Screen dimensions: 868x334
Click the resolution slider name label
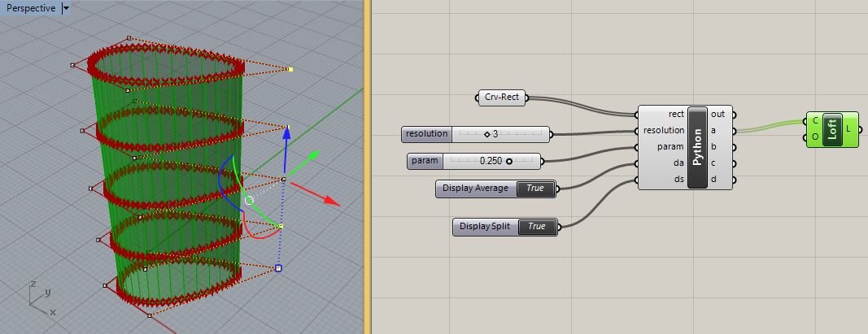click(x=426, y=134)
